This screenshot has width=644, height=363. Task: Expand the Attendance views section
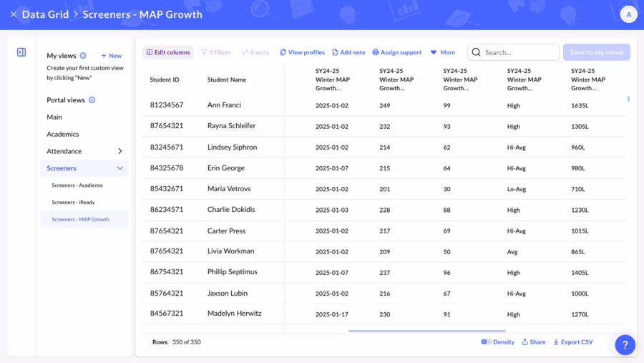(x=119, y=151)
